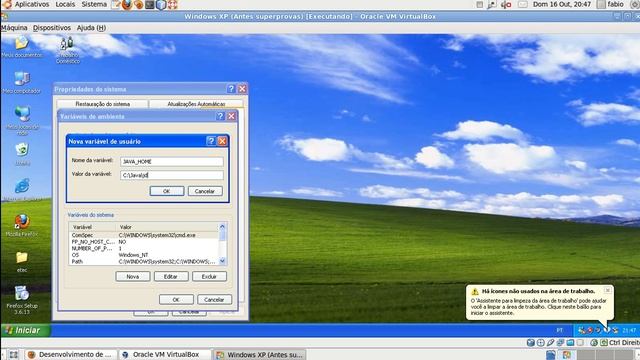Open the Lixeira recycle bin icon
The height and width of the screenshot is (360, 640).
(22, 154)
